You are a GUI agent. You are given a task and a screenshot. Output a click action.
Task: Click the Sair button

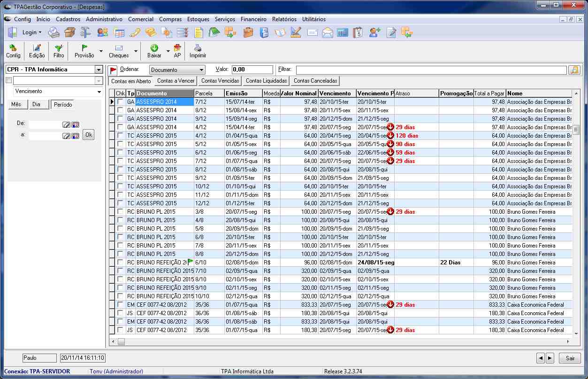point(570,358)
